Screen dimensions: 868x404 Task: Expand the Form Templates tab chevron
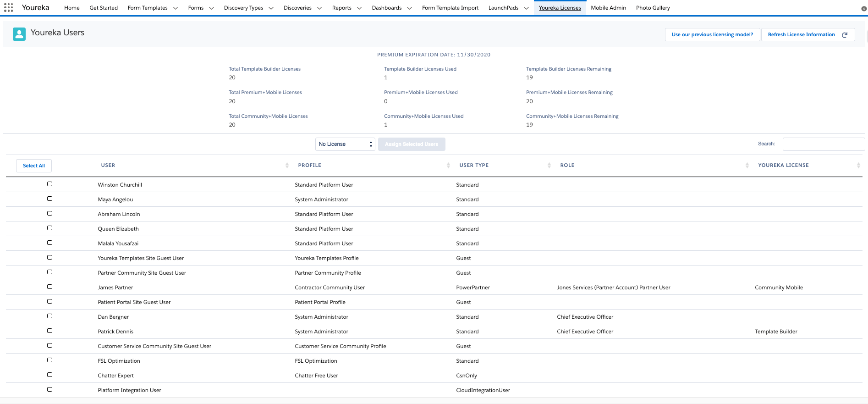[x=176, y=8]
